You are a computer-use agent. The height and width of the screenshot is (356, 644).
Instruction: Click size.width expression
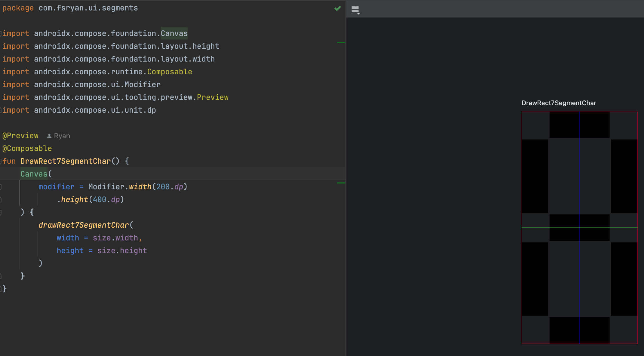point(115,238)
